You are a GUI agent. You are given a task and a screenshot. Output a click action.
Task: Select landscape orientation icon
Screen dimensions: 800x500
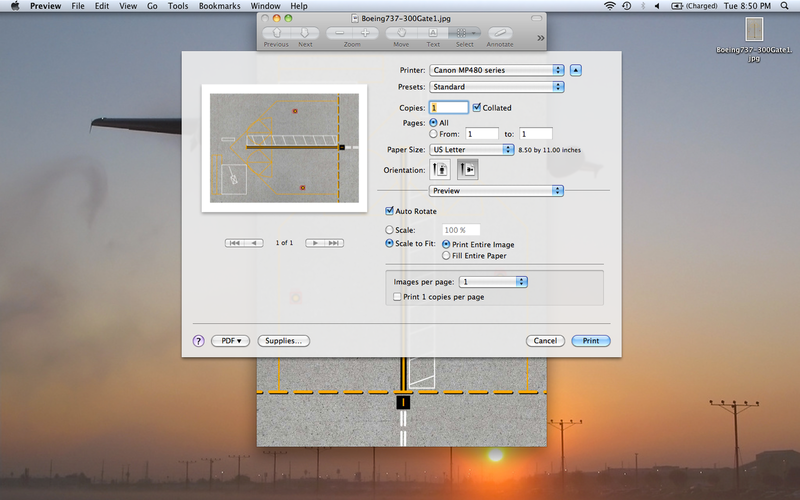(467, 170)
